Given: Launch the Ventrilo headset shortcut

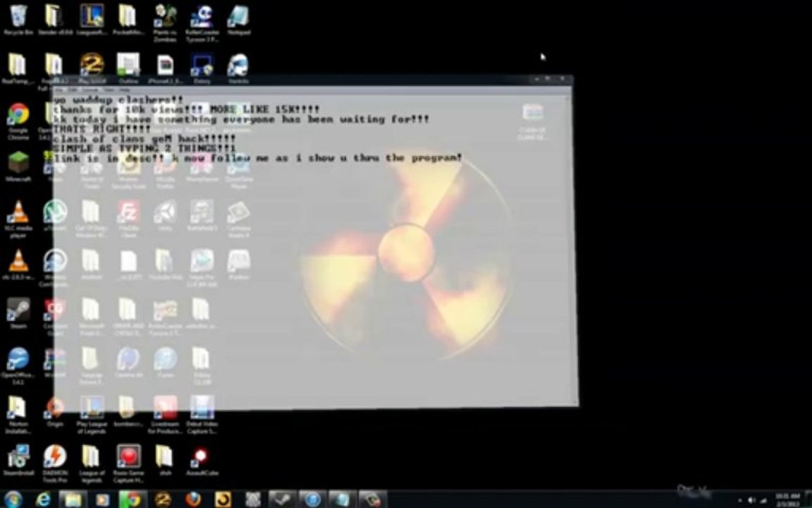Looking at the screenshot, I should click(238, 68).
